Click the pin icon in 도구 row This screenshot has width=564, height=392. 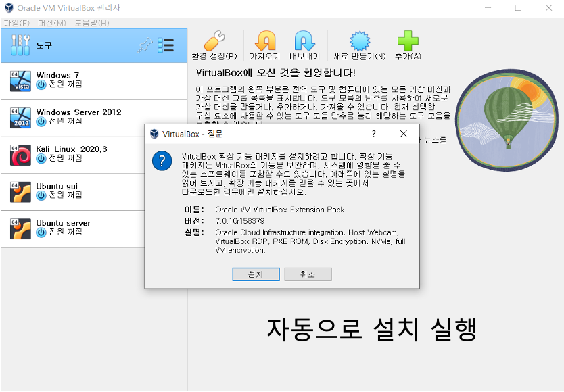tap(145, 46)
